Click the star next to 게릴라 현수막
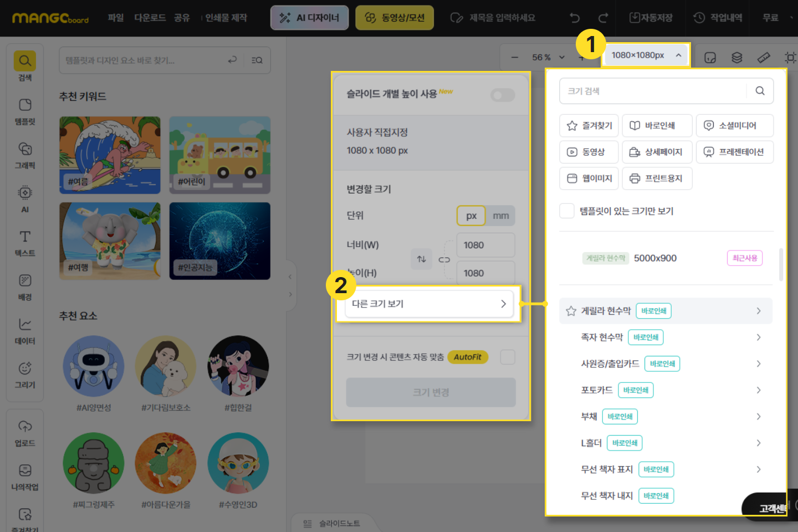This screenshot has height=532, width=798. (571, 311)
